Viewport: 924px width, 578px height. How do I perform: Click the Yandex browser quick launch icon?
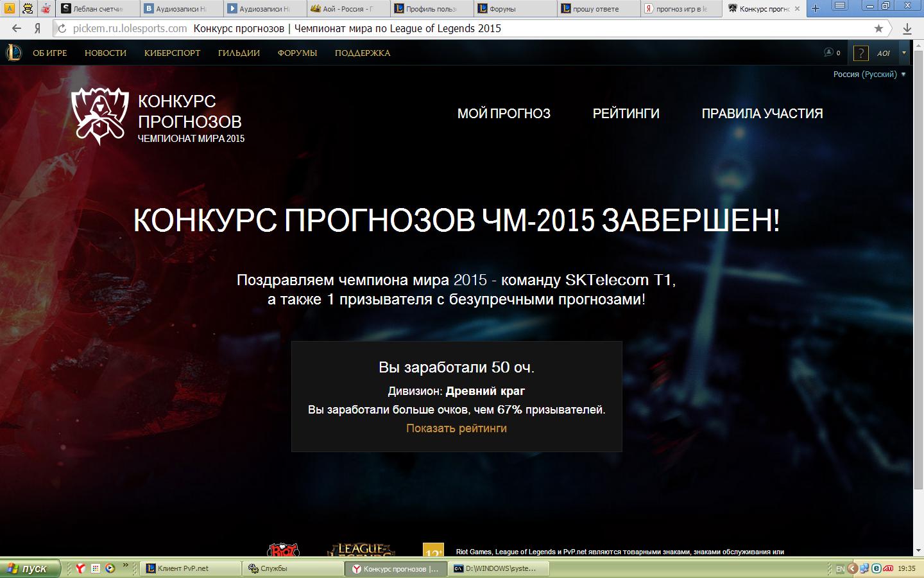pos(80,568)
